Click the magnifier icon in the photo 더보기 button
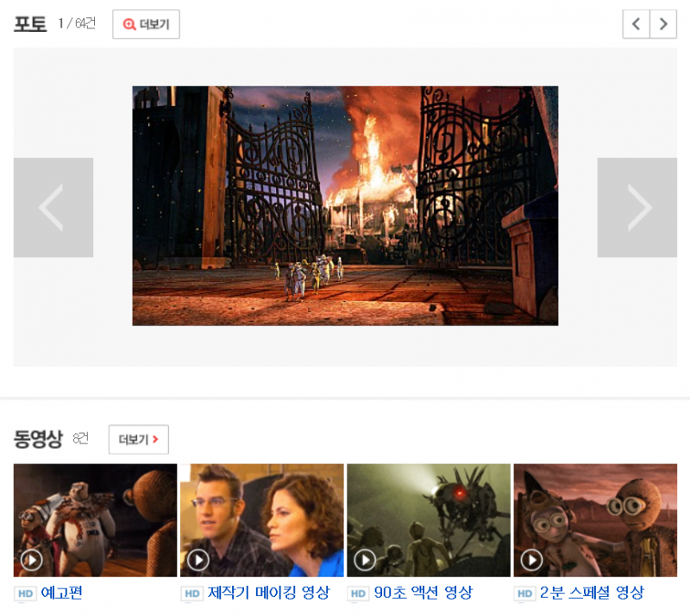The height and width of the screenshot is (616, 690). [x=129, y=24]
